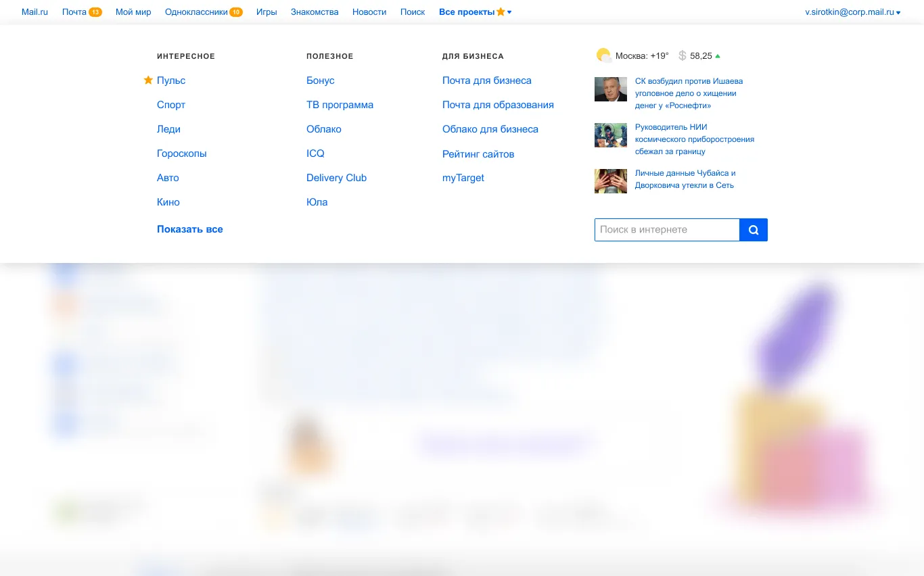
Task: Open Mail.ru in the top bar
Action: [x=34, y=12]
